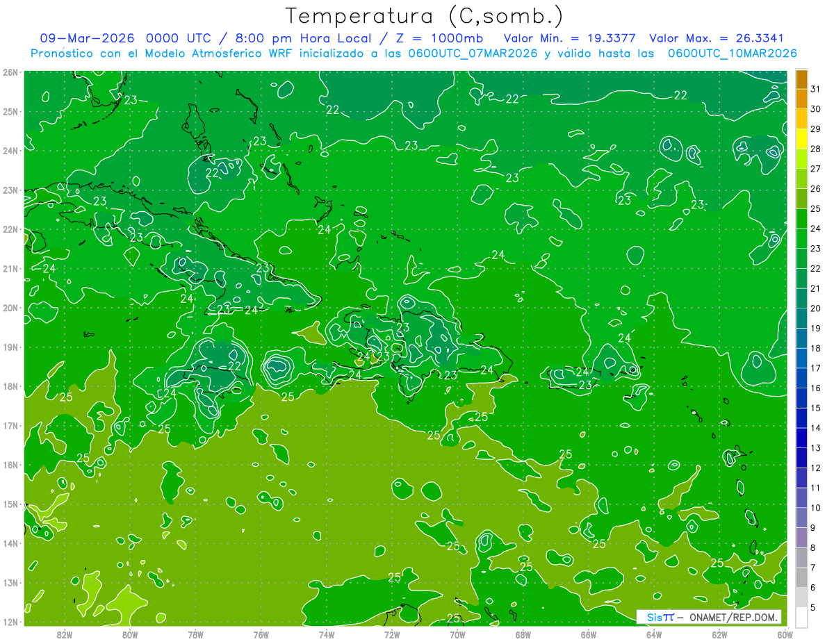Viewport: 834px width, 644px height.
Task: Click the '19N' latitude label
Action: [10, 347]
